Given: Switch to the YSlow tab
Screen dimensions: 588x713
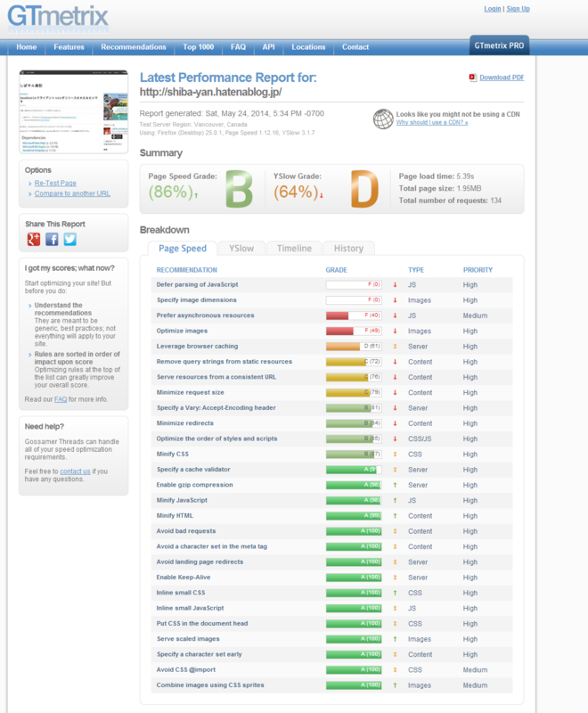Looking at the screenshot, I should 241,249.
